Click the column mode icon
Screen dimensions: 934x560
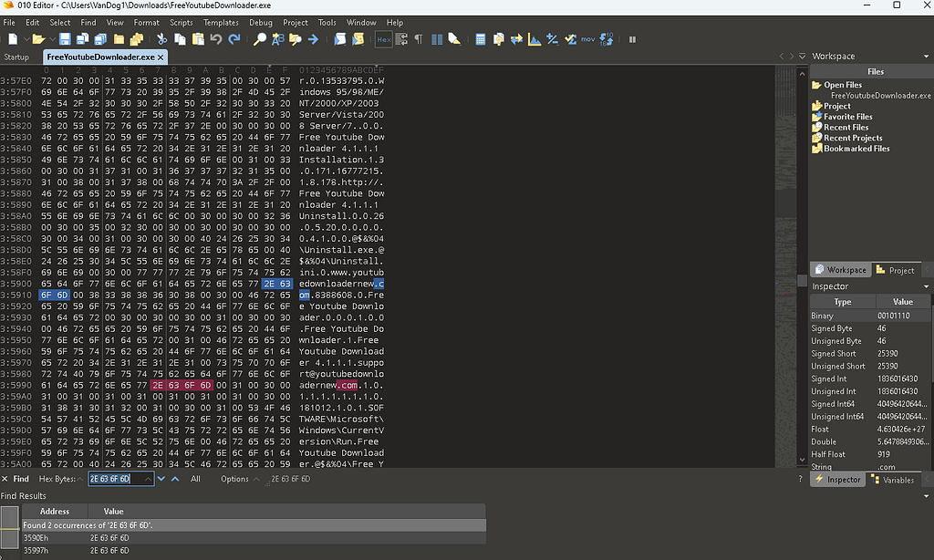(437, 39)
